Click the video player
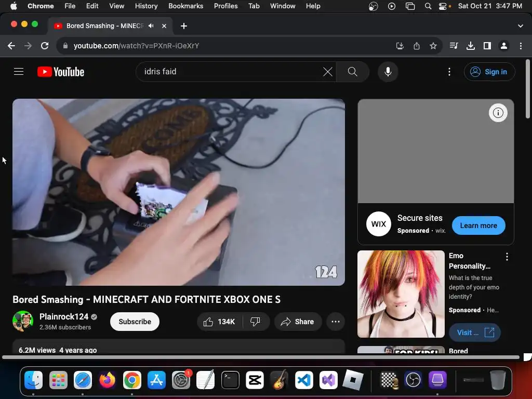The width and height of the screenshot is (532, 399). click(179, 192)
